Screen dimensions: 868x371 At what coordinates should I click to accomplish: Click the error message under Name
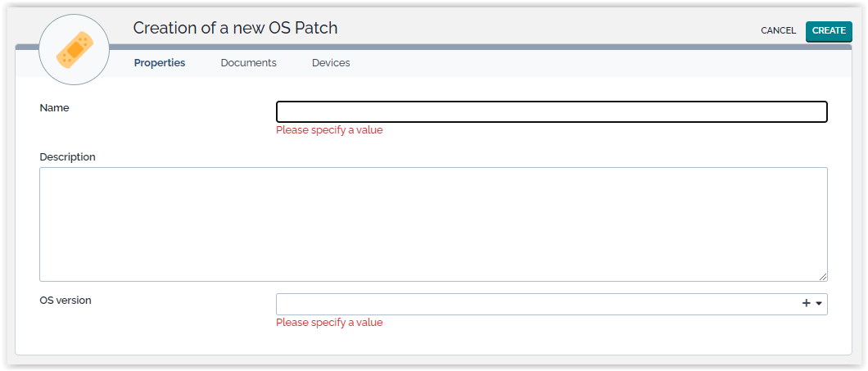coord(329,129)
